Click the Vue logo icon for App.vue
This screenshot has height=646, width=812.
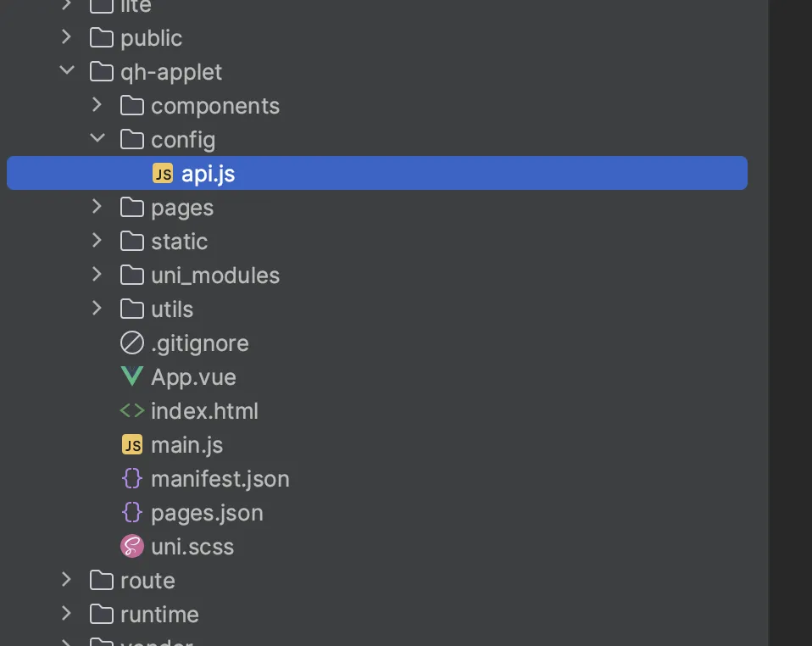point(131,377)
